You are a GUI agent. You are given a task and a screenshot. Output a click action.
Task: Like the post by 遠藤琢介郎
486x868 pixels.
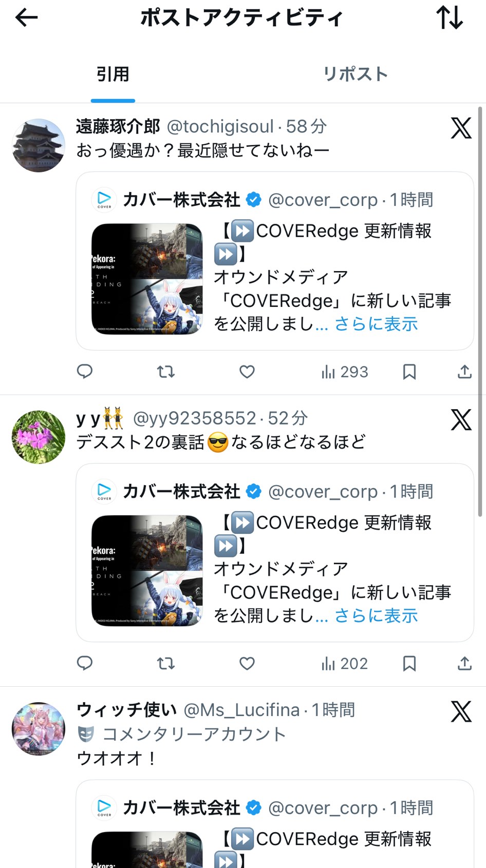pos(247,371)
